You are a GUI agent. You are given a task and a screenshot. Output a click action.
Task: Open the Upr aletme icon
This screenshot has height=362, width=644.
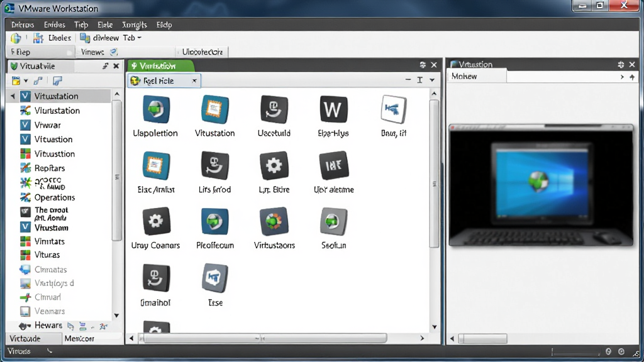pyautogui.click(x=333, y=166)
